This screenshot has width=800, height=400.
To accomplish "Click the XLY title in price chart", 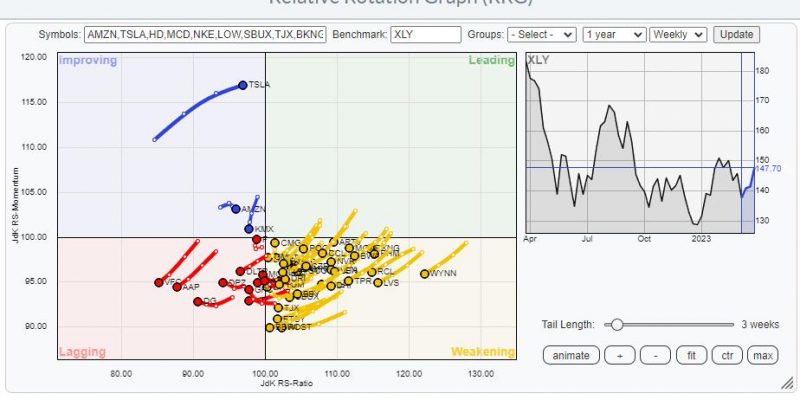I will coord(538,60).
